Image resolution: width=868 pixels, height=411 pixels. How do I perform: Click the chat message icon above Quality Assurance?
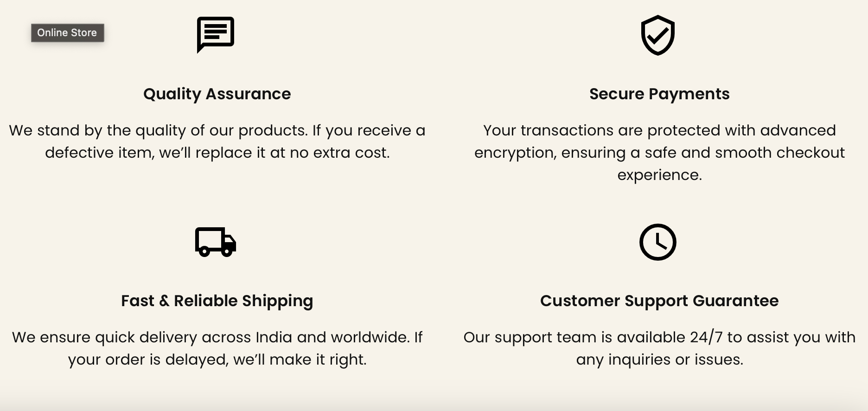tap(216, 35)
